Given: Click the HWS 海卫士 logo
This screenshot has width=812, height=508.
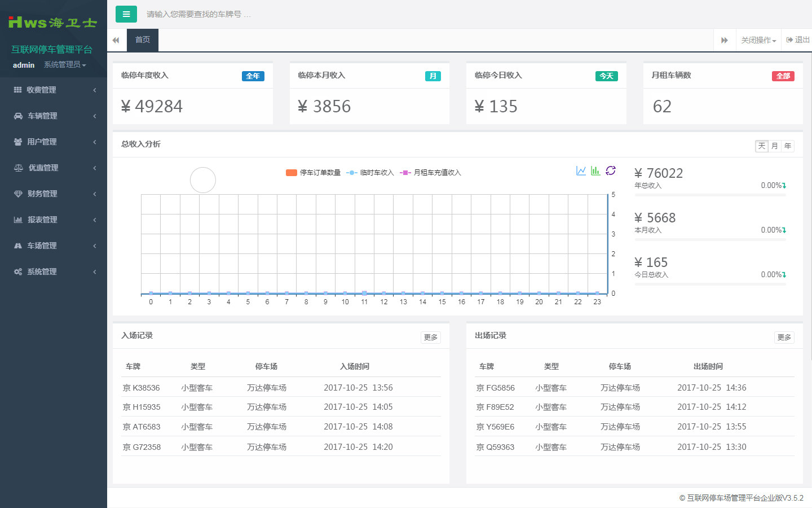Looking at the screenshot, I should pyautogui.click(x=52, y=23).
